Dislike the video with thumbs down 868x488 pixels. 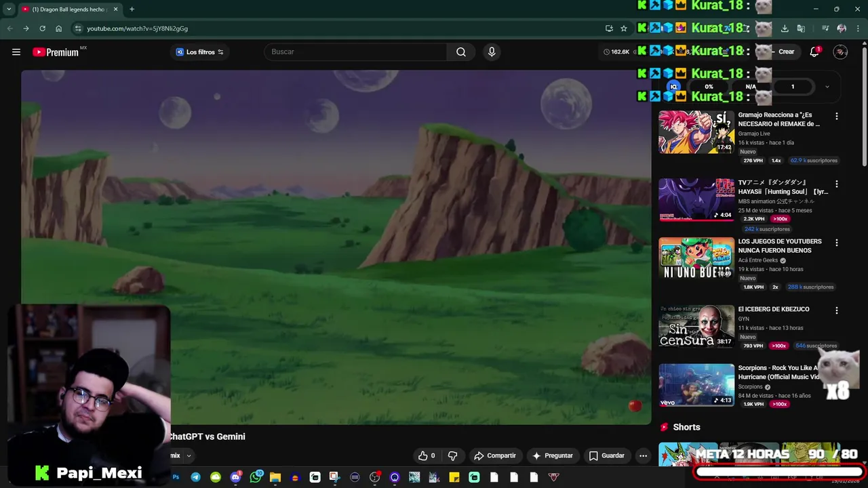click(x=453, y=456)
